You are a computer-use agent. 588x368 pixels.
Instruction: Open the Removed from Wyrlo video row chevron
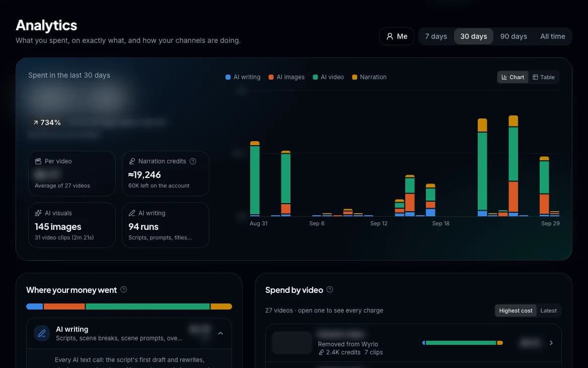tap(551, 343)
